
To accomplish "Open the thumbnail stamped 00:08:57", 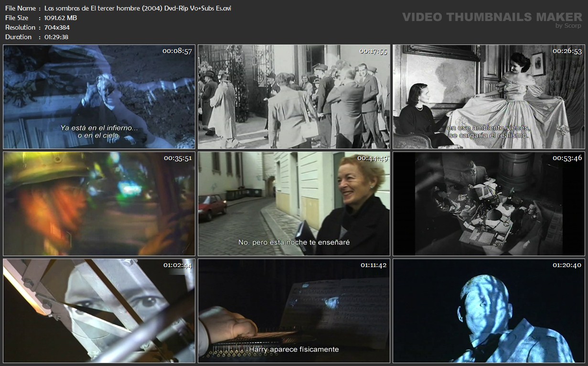I will tap(99, 97).
